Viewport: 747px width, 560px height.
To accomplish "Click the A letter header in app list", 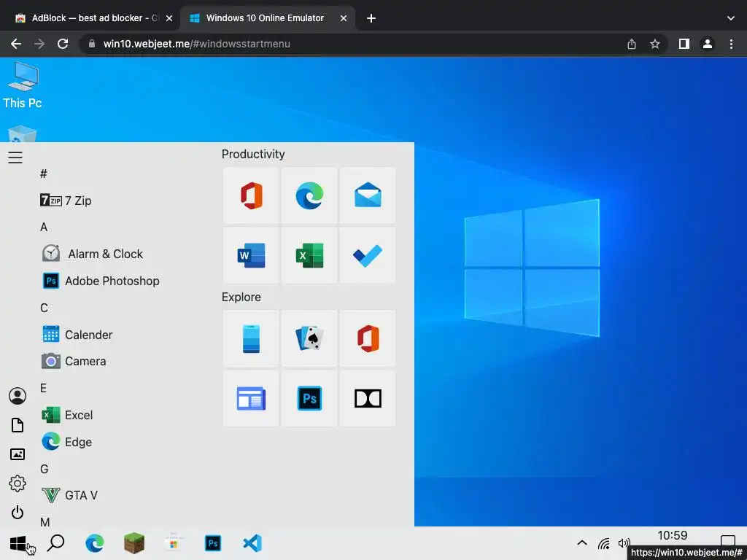I will [44, 227].
